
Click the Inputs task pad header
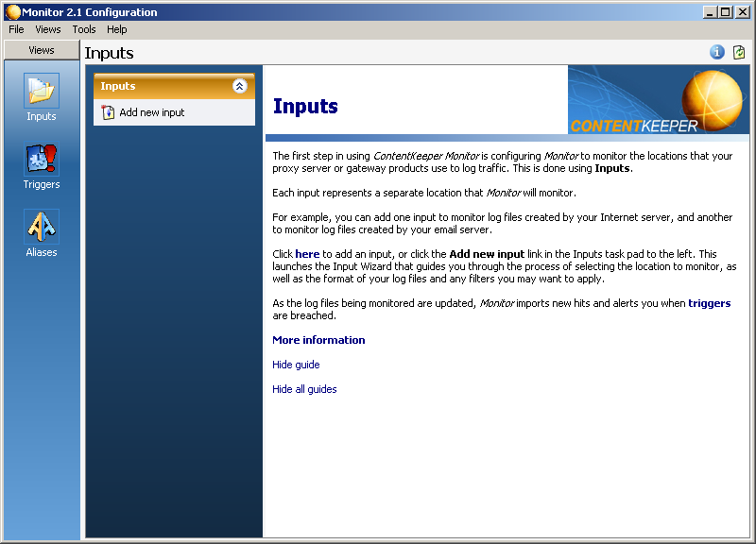click(x=174, y=86)
